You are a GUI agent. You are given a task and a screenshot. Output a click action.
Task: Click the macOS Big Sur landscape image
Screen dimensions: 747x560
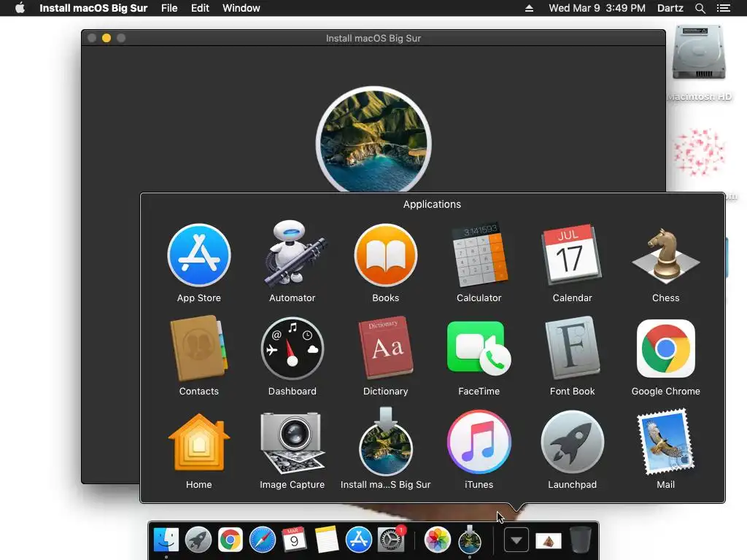click(x=373, y=139)
